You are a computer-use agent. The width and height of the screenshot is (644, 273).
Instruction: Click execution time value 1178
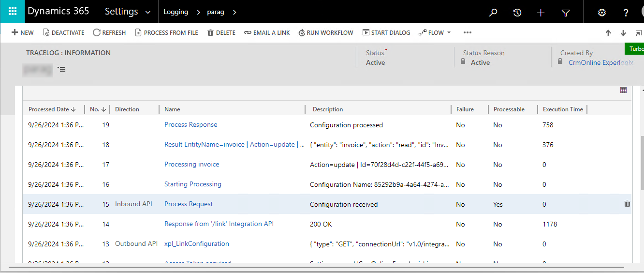(550, 224)
